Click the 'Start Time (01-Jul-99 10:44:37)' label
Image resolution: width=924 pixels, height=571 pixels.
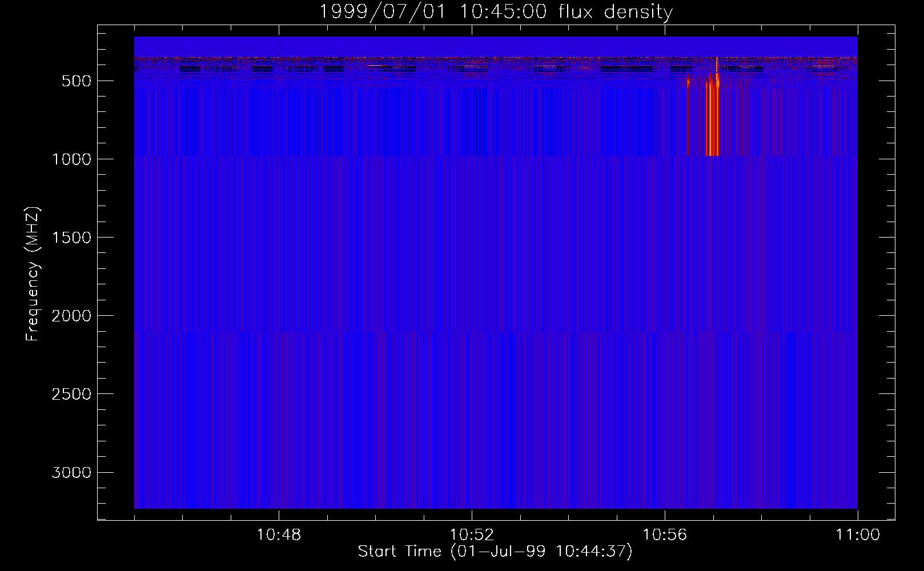(x=495, y=552)
